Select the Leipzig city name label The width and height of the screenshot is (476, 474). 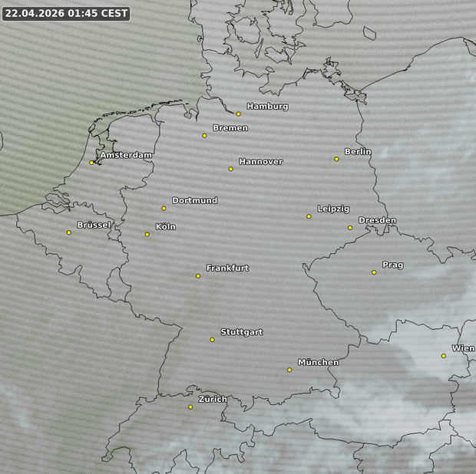[333, 209]
